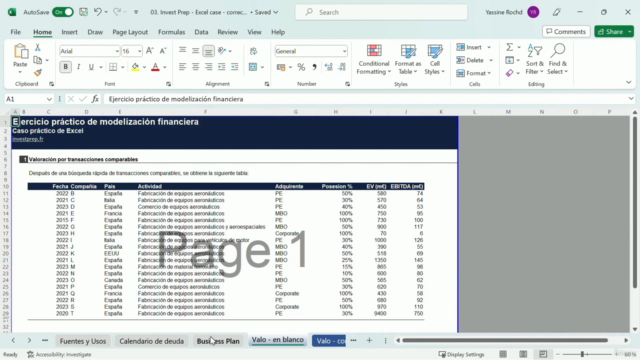640x360 pixels.
Task: Click the AutoSum sigma icon
Action: 510,47
